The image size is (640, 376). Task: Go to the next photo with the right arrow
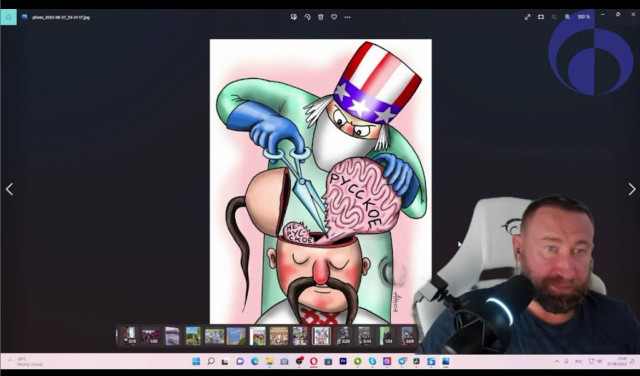632,189
